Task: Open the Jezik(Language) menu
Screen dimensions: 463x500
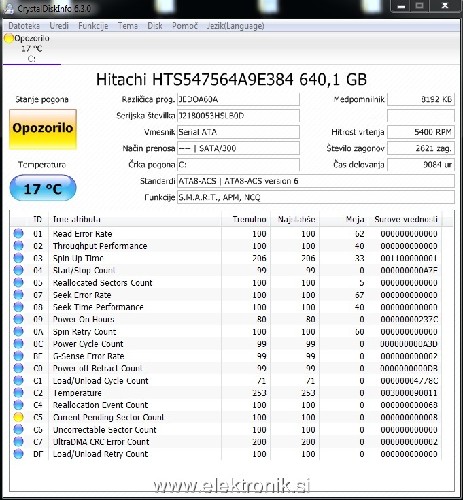Action: coord(235,26)
